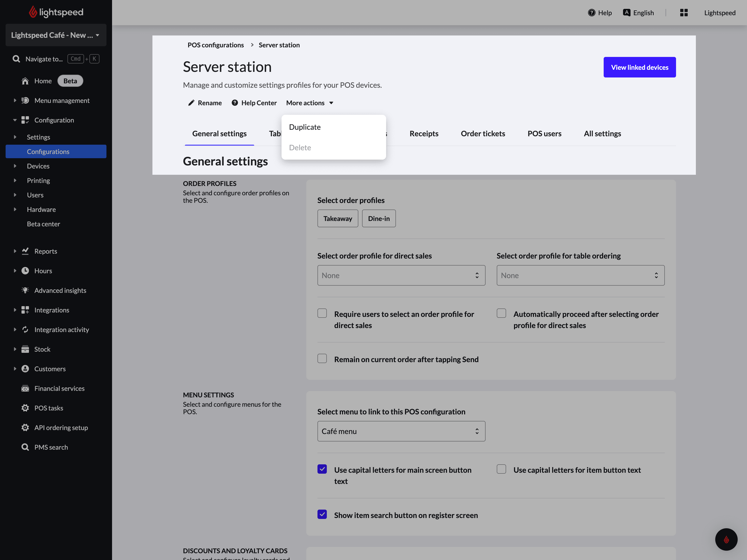Switch to the Order tickets tab
This screenshot has width=747, height=560.
pos(483,134)
